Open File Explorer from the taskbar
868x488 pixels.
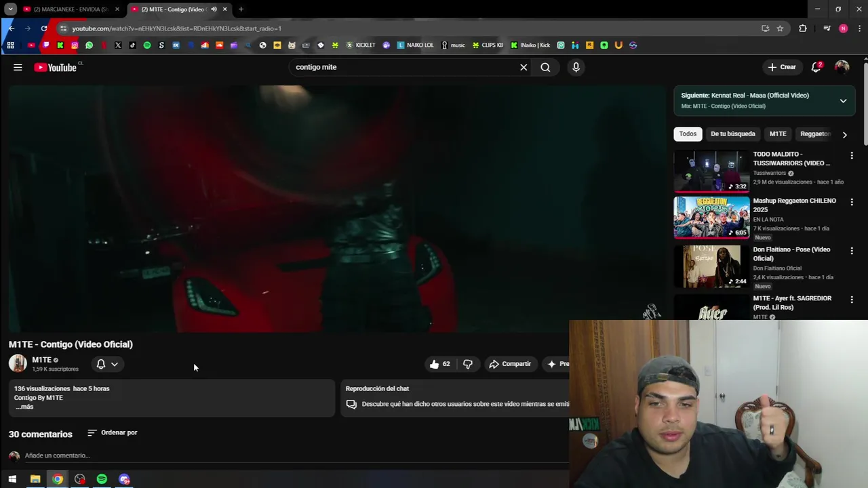coord(35,479)
